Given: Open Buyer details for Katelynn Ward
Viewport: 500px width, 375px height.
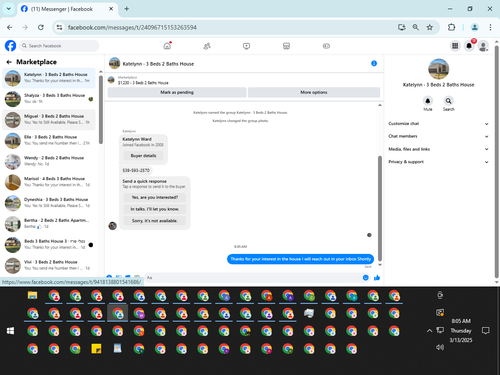Looking at the screenshot, I should tap(143, 156).
